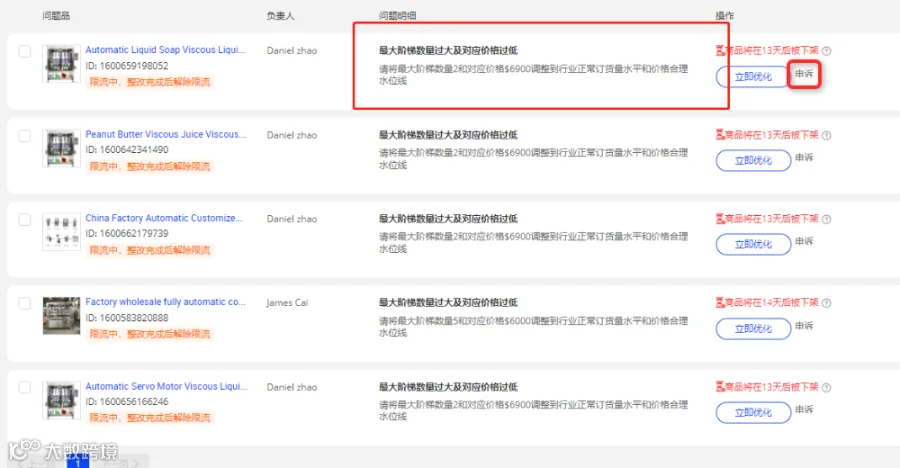Viewport: 900px width, 468px height.
Task: Click help icon beside Peanut Butter delisting warning
Action: pos(827,136)
